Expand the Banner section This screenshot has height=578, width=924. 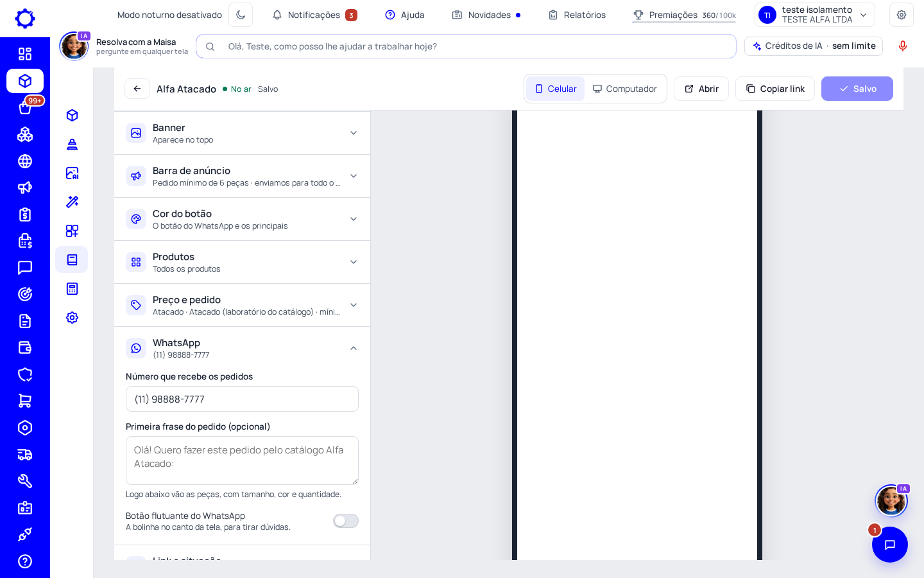point(242,133)
